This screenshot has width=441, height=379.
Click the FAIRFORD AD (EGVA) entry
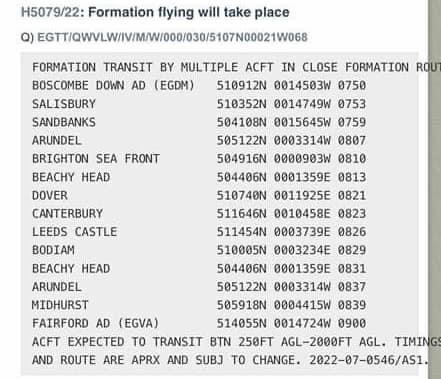click(x=199, y=323)
